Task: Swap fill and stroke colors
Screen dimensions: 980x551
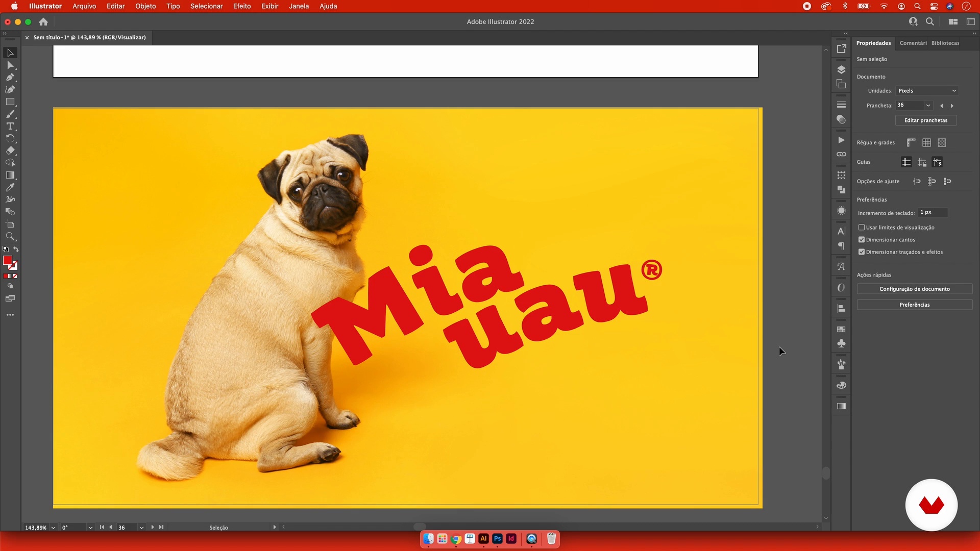Action: click(x=16, y=249)
